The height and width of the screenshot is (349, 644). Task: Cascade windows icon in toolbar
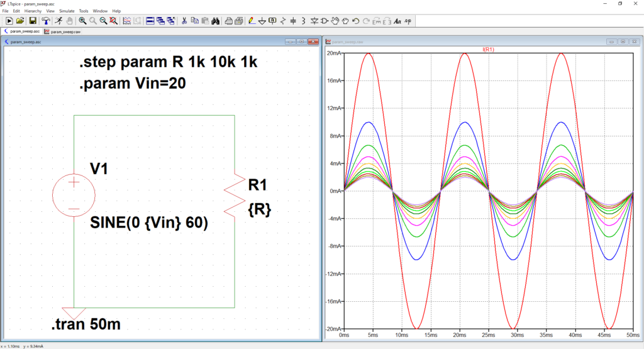pyautogui.click(x=160, y=21)
